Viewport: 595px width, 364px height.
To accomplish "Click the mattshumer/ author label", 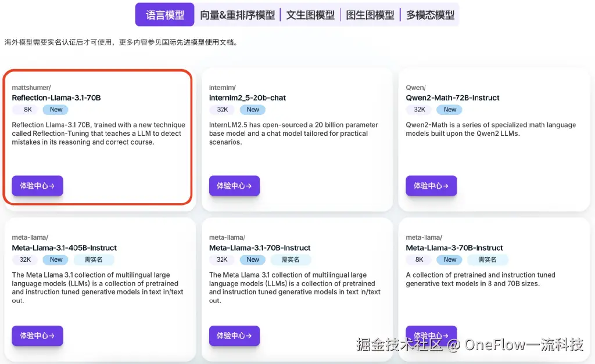I will click(x=31, y=88).
